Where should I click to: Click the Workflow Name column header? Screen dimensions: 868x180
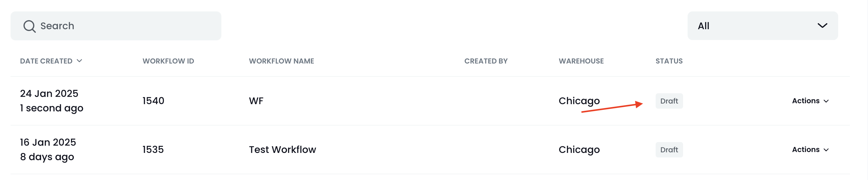[281, 61]
